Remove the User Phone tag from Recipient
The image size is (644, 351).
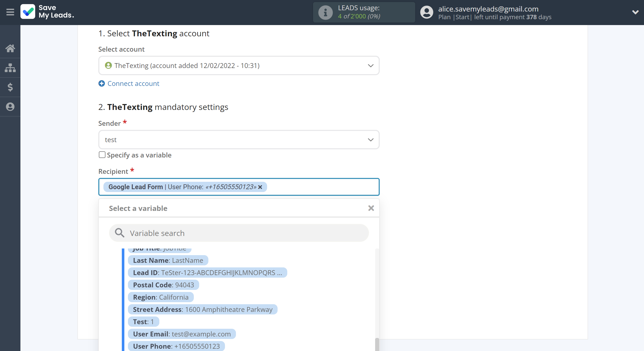coord(260,187)
